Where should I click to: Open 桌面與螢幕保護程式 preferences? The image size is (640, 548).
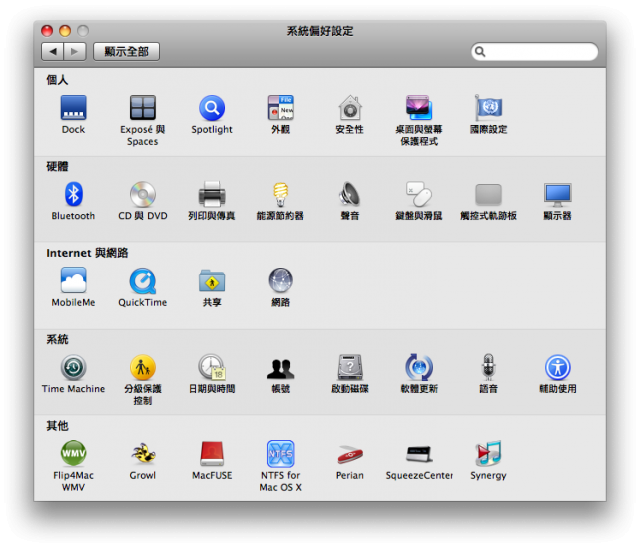(419, 108)
